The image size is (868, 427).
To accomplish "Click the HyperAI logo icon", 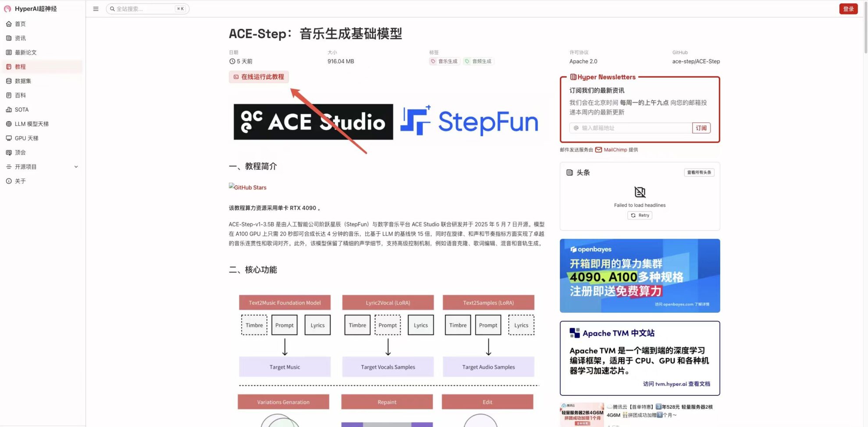I will tap(7, 9).
